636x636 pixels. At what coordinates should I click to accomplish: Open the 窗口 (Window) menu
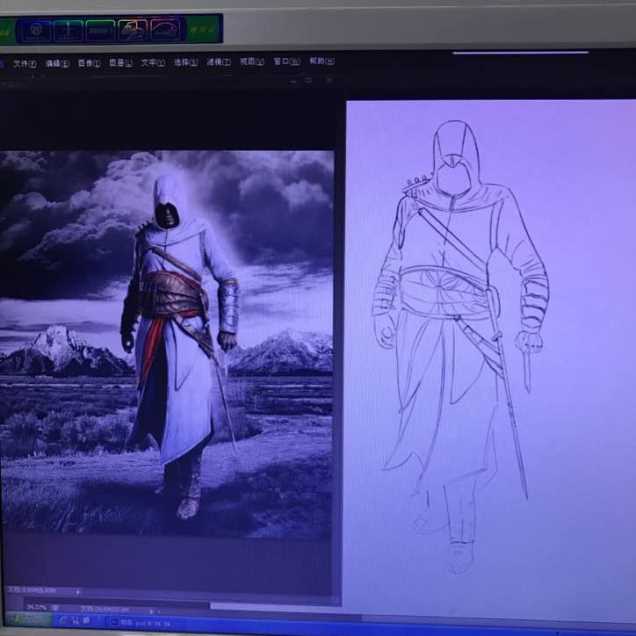[x=287, y=61]
